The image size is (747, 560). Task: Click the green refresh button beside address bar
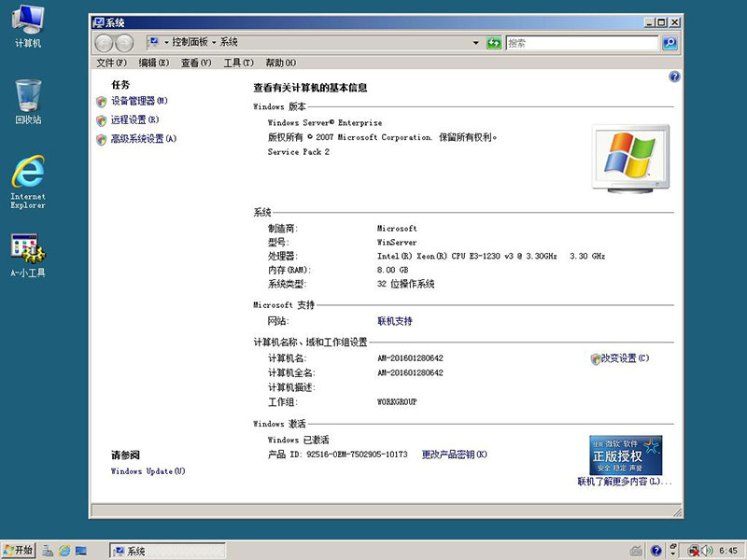pos(494,43)
